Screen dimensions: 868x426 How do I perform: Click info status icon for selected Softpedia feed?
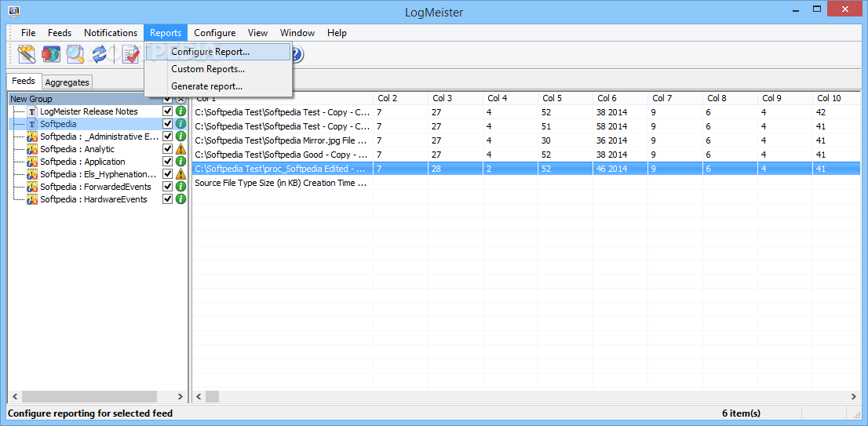pos(181,124)
